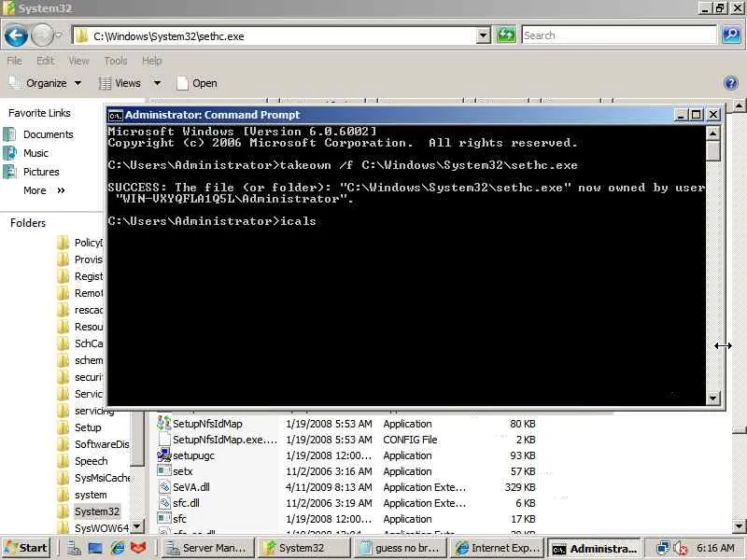Click the Services folder icon in tree
747x560 pixels.
[x=63, y=394]
